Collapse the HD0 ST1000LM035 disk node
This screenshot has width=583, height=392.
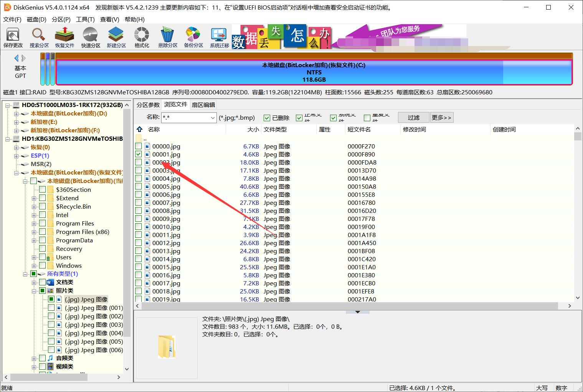8,105
